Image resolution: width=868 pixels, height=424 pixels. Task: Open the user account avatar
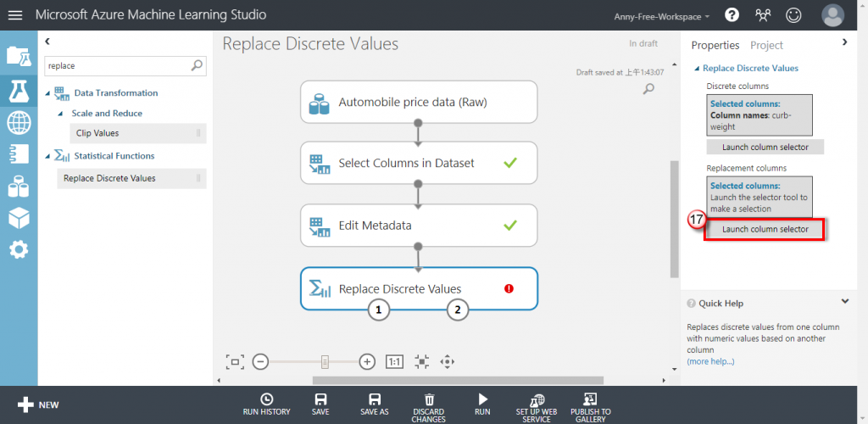pos(833,15)
